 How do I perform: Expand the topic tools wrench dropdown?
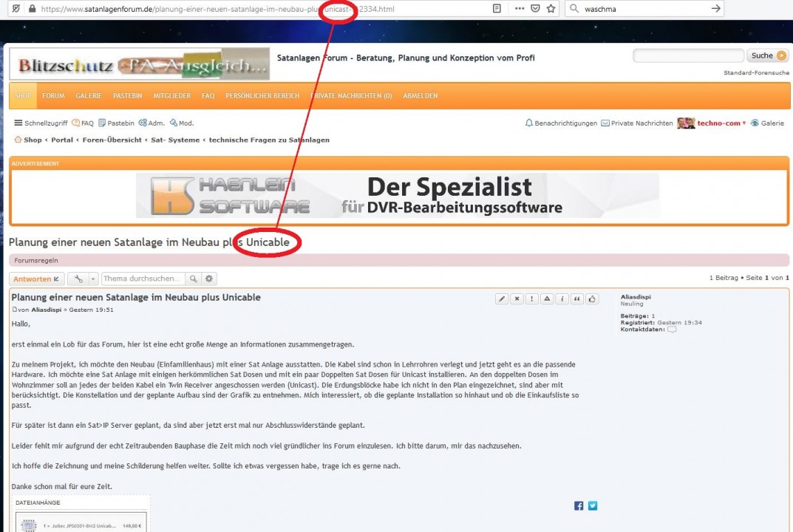coord(83,279)
